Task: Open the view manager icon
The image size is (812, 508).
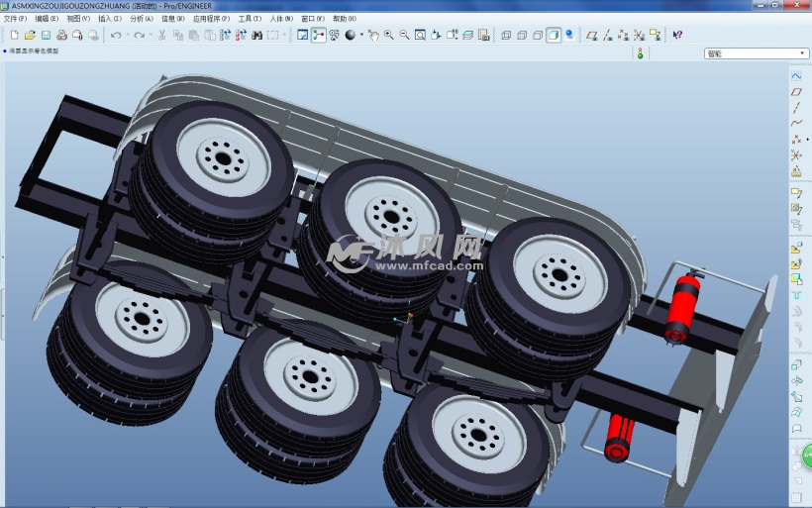Action: tap(483, 35)
